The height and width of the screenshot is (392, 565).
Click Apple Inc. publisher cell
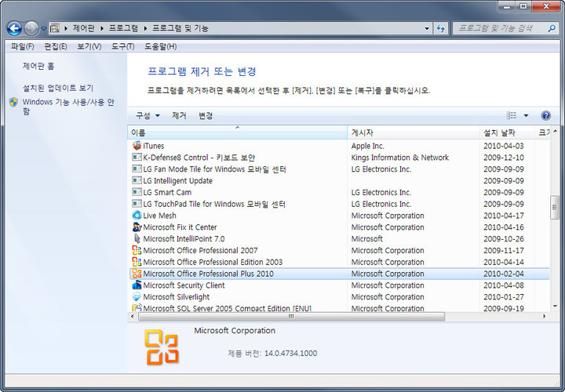point(367,146)
